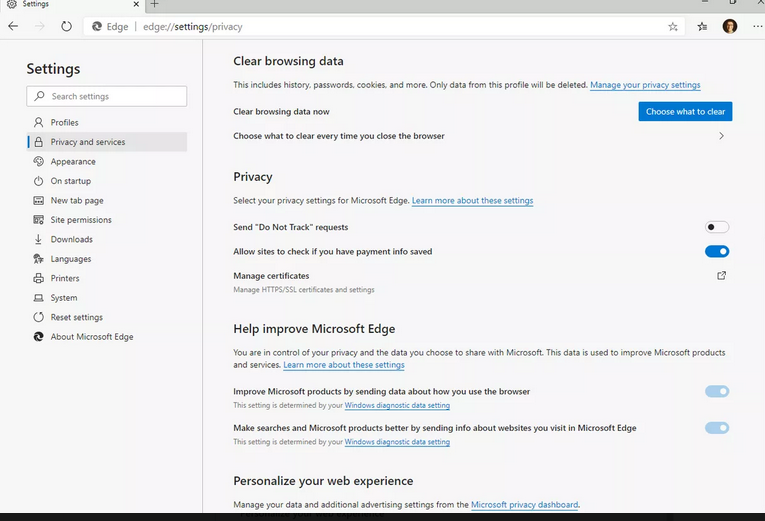This screenshot has height=521, width=765.
Task: Disable payment info check toggle
Action: tap(717, 251)
